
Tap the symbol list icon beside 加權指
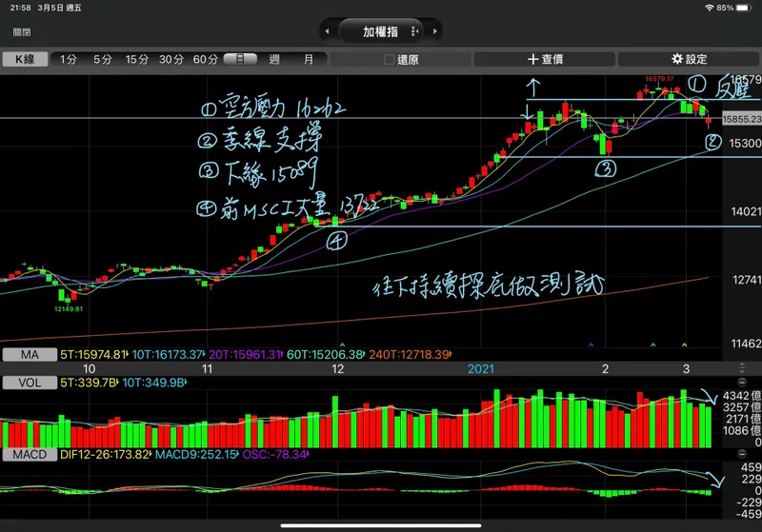(414, 31)
